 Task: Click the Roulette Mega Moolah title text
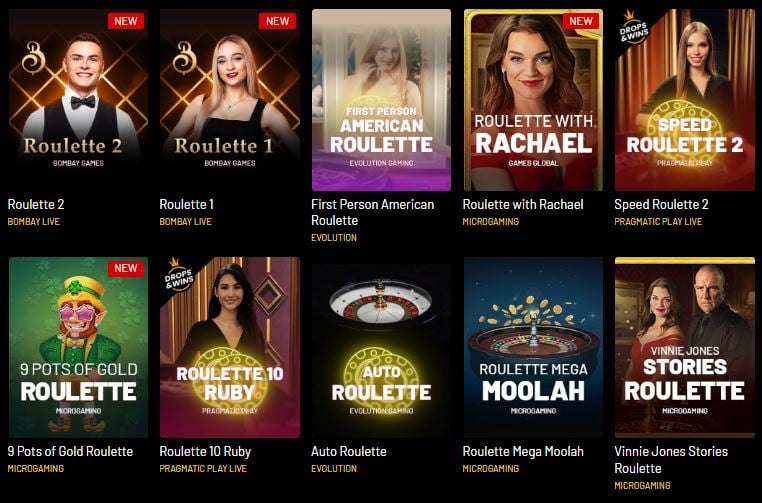click(523, 451)
